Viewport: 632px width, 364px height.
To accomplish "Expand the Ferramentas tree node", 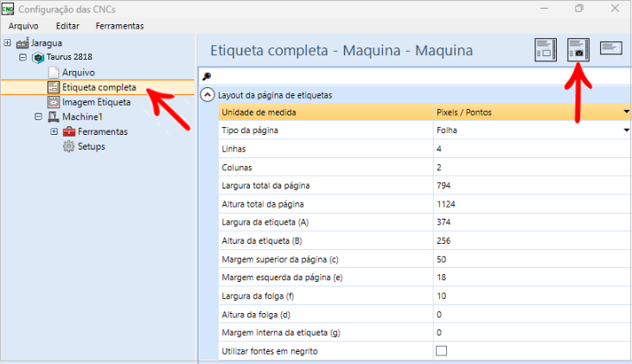I will click(x=54, y=131).
